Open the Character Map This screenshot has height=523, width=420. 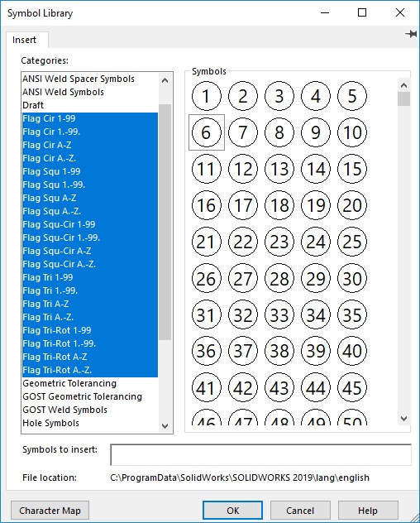point(50,511)
